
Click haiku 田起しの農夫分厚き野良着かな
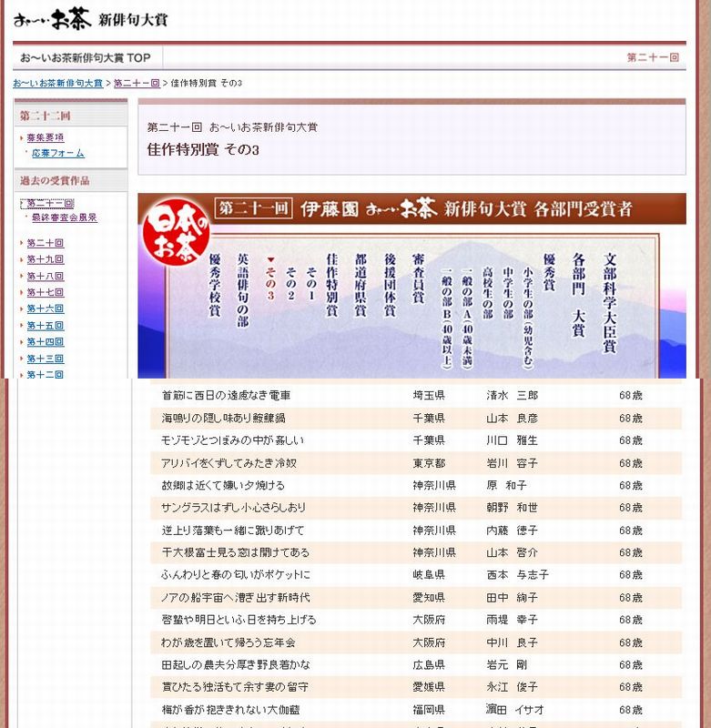tap(236, 664)
